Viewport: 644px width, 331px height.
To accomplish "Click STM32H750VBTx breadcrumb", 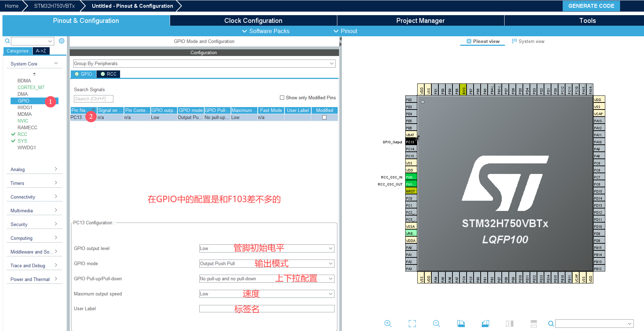I will pos(54,6).
